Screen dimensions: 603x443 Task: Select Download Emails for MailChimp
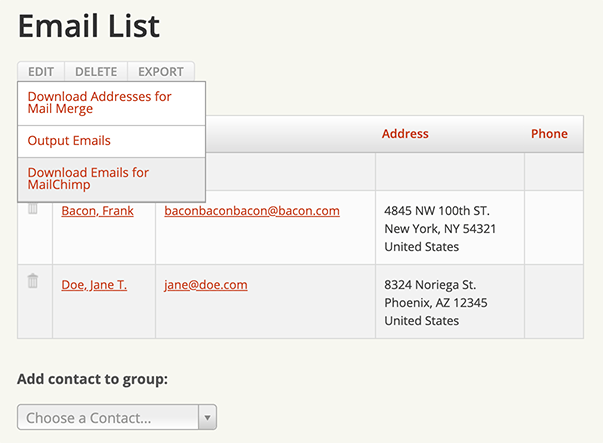(88, 179)
